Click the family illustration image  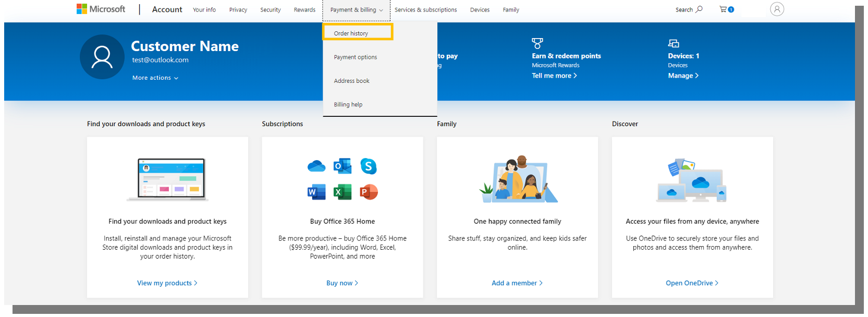pos(518,179)
